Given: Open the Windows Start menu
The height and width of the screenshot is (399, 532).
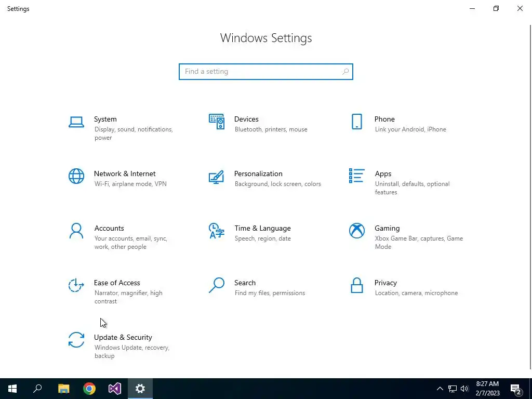Looking at the screenshot, I should click(12, 389).
